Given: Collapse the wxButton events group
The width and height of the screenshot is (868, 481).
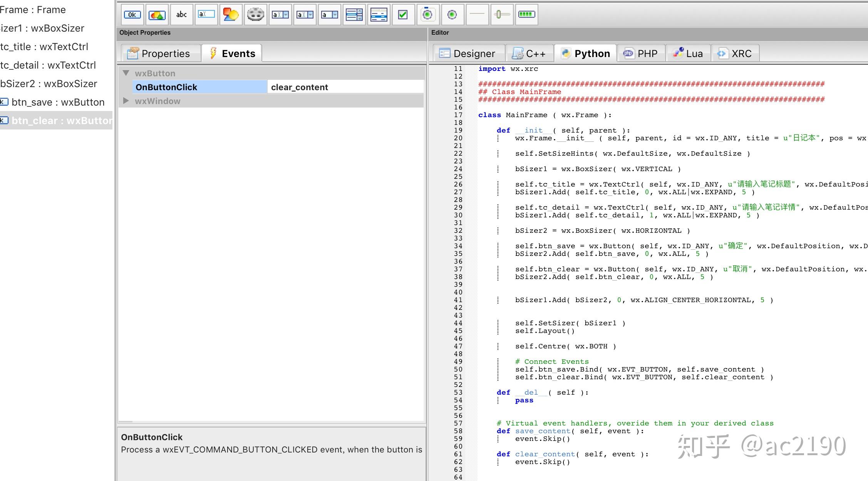Looking at the screenshot, I should click(x=126, y=73).
